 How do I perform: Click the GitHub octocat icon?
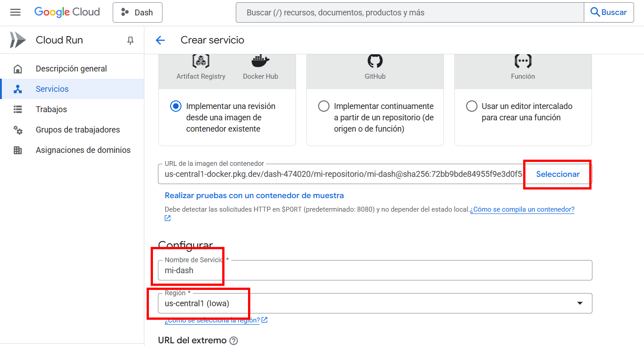coord(375,61)
